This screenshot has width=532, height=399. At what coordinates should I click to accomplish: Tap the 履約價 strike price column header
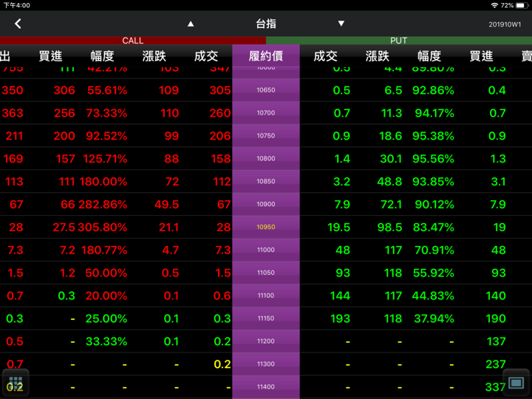265,56
